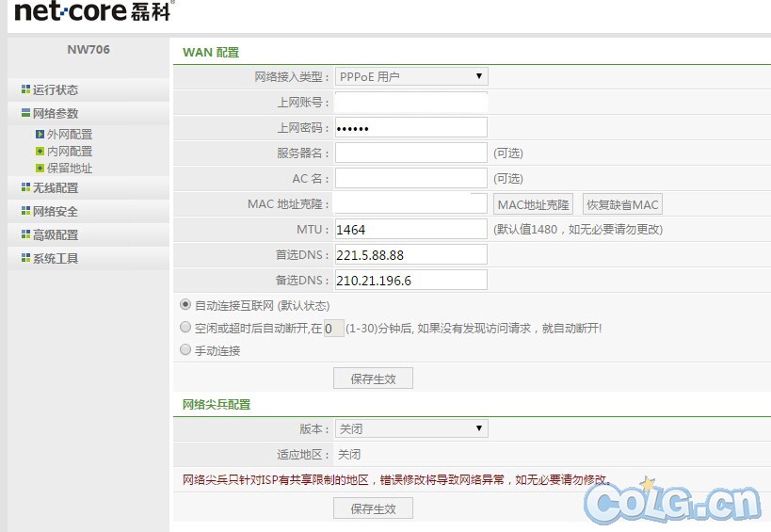Click the 恢复缺省MAC button
The image size is (771, 532).
click(622, 204)
